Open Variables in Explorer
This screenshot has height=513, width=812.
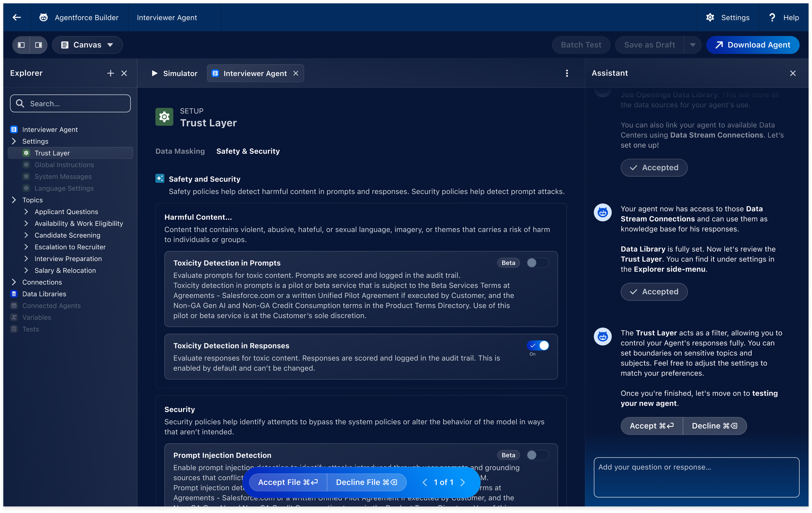click(x=36, y=318)
